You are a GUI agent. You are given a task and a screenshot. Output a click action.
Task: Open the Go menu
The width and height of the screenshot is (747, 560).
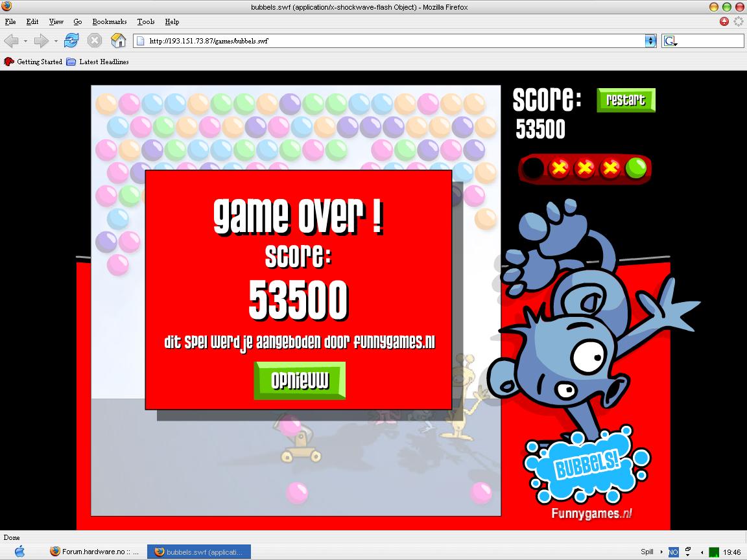tap(78, 21)
